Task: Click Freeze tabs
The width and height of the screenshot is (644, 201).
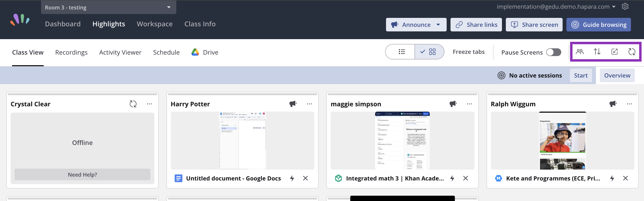Action: tap(468, 52)
